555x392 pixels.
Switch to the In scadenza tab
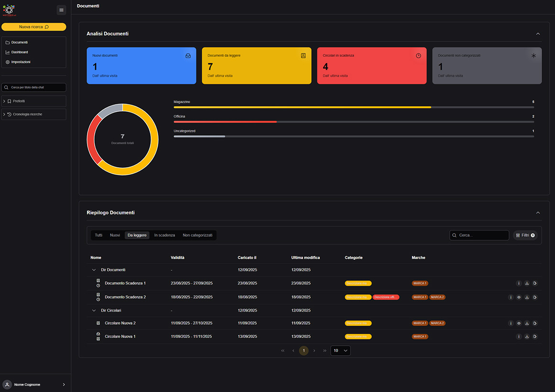tap(164, 235)
